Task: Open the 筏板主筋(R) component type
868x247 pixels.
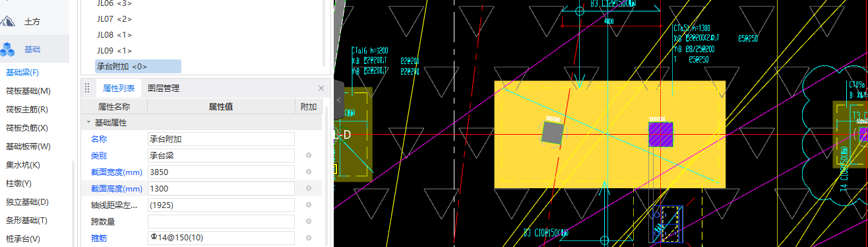Action: click(x=28, y=109)
